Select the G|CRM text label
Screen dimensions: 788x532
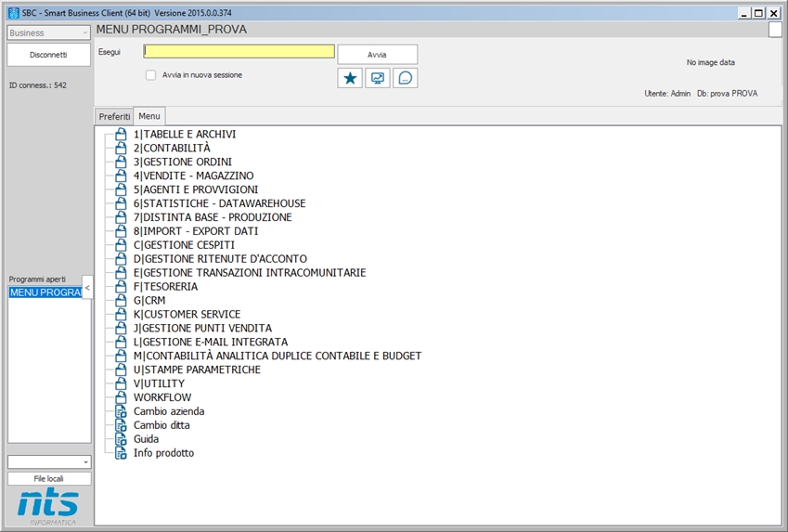[149, 300]
